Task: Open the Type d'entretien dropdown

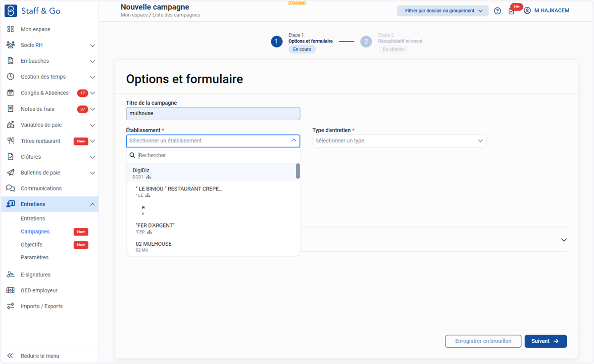Action: [x=399, y=141]
